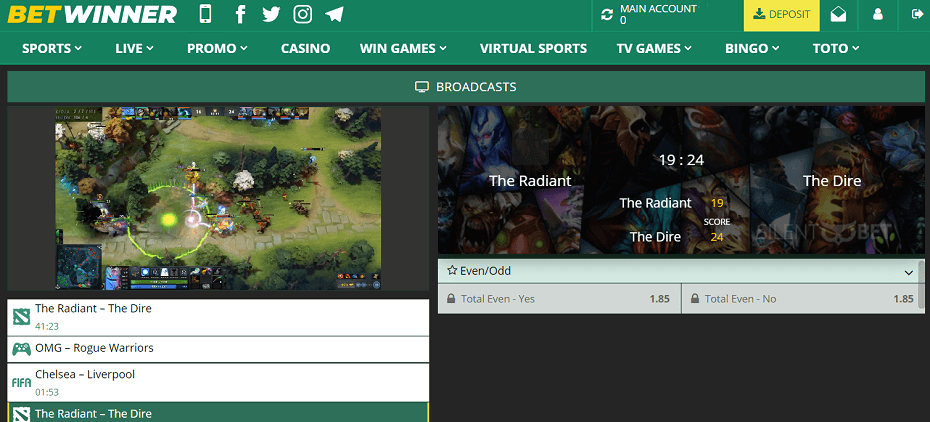Select the highlighted Radiant – Dire row
This screenshot has width=930, height=422.
pyautogui.click(x=218, y=413)
